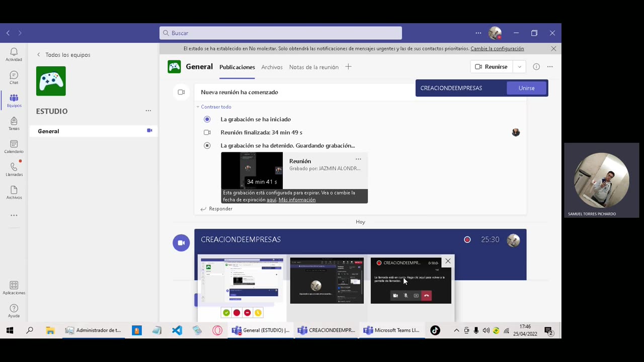
Task: Select Equipos in the left rail
Action: (14, 101)
